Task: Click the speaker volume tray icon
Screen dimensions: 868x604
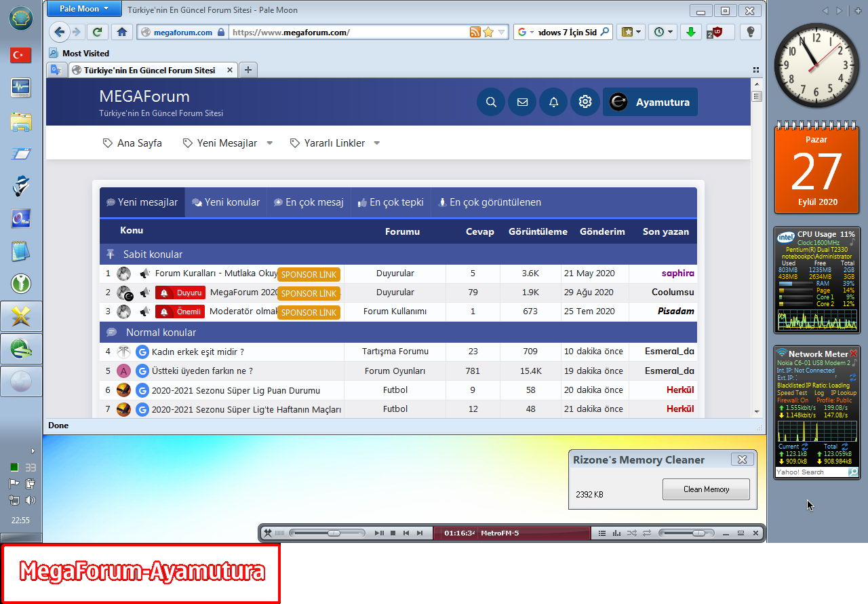Action: [x=31, y=501]
